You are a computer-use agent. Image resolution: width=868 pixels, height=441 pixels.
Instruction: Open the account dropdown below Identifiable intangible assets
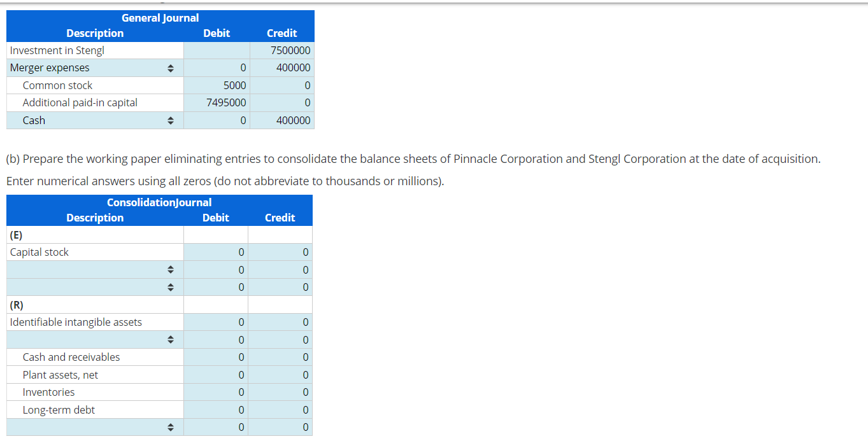[x=171, y=339]
